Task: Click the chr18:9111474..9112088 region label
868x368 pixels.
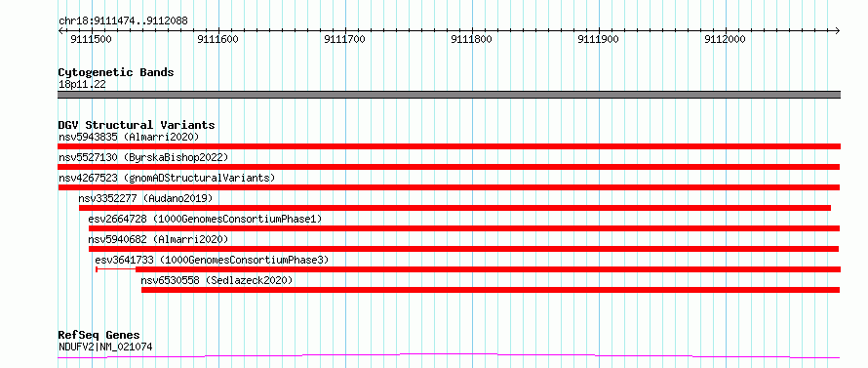Action: 123,21
